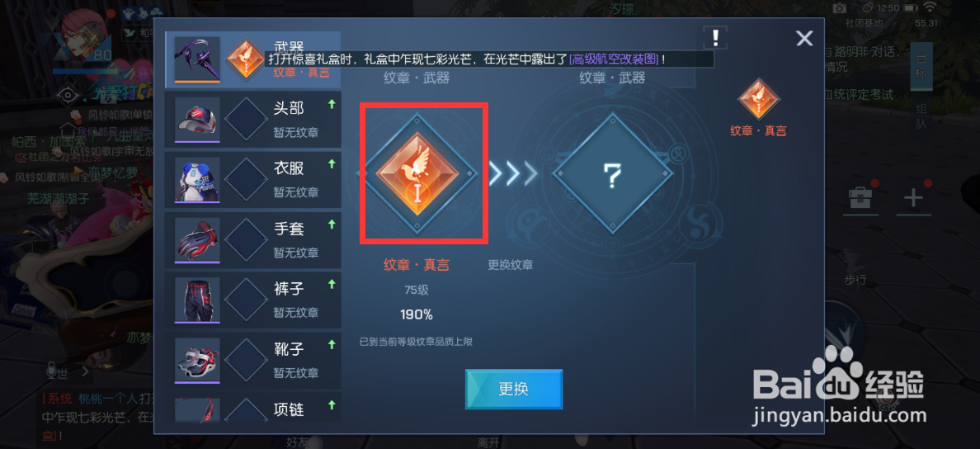Close the emblem panel with the X
980x449 pixels.
[804, 39]
